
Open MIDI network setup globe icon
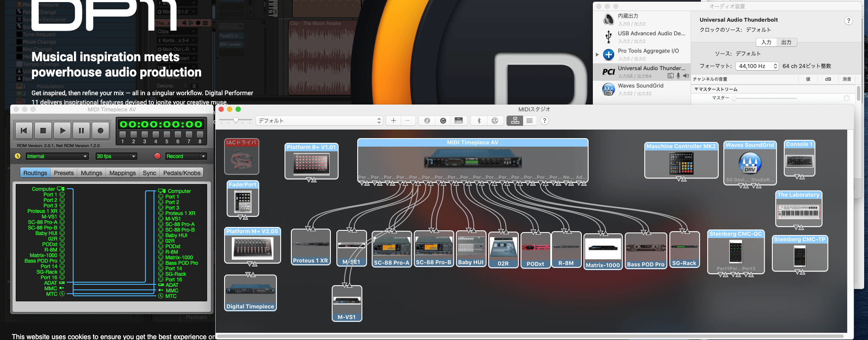point(495,121)
